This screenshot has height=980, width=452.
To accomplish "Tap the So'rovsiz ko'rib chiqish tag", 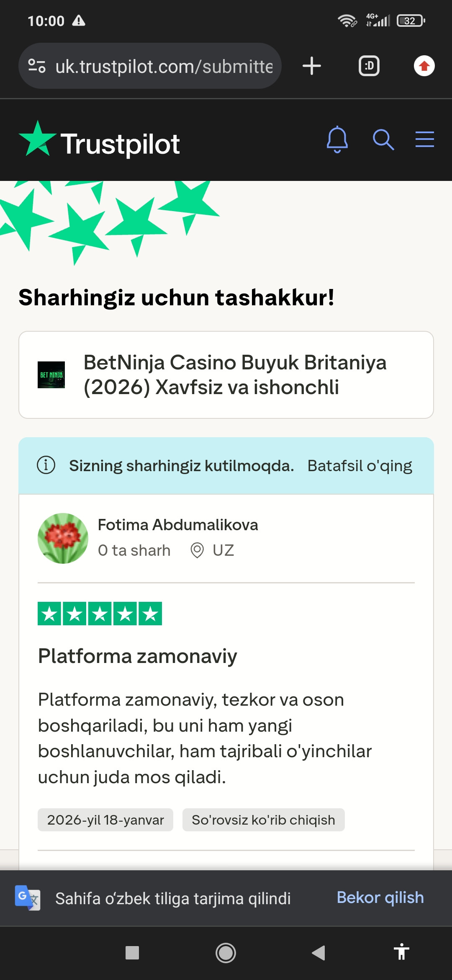I will pos(263,820).
